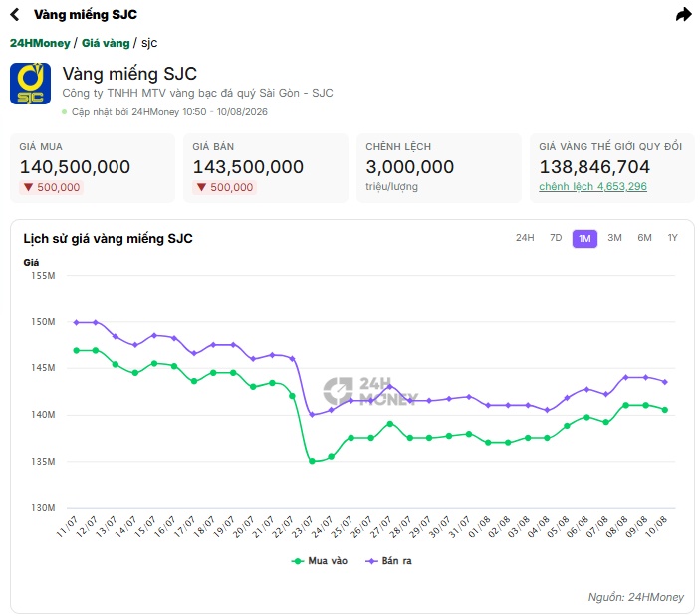Click the down 500,000 badge under GIÁ MUA
The height and width of the screenshot is (616, 700).
[52, 187]
